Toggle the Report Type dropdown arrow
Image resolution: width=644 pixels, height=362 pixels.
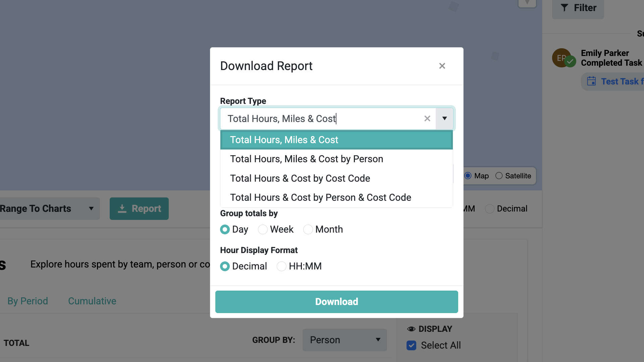click(x=444, y=119)
